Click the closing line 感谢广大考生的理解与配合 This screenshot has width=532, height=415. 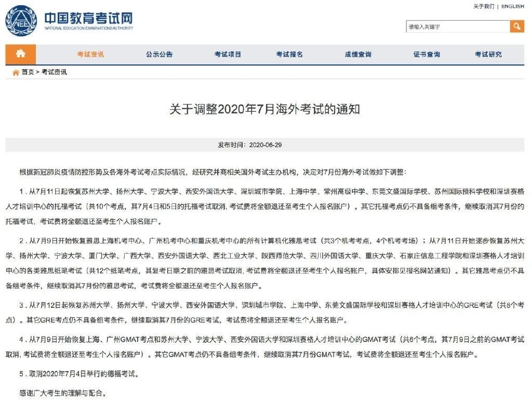(x=63, y=393)
